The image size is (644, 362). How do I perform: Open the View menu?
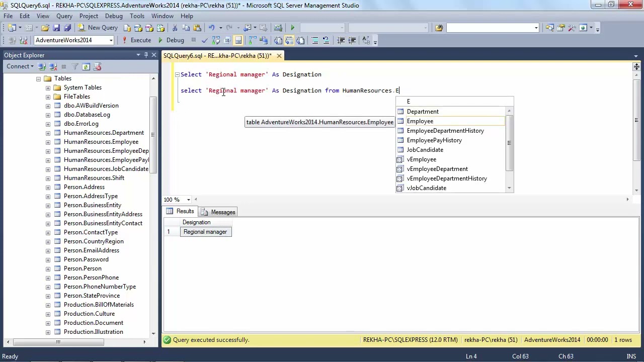click(43, 16)
